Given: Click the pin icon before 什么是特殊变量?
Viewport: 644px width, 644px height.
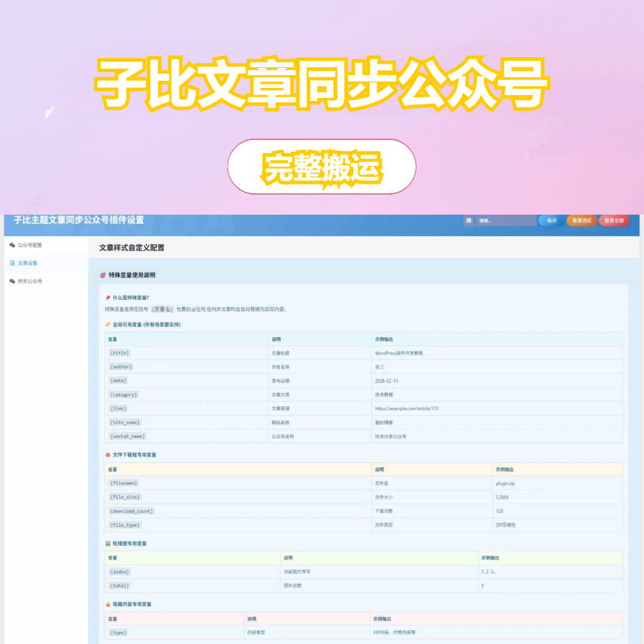Looking at the screenshot, I should [107, 298].
